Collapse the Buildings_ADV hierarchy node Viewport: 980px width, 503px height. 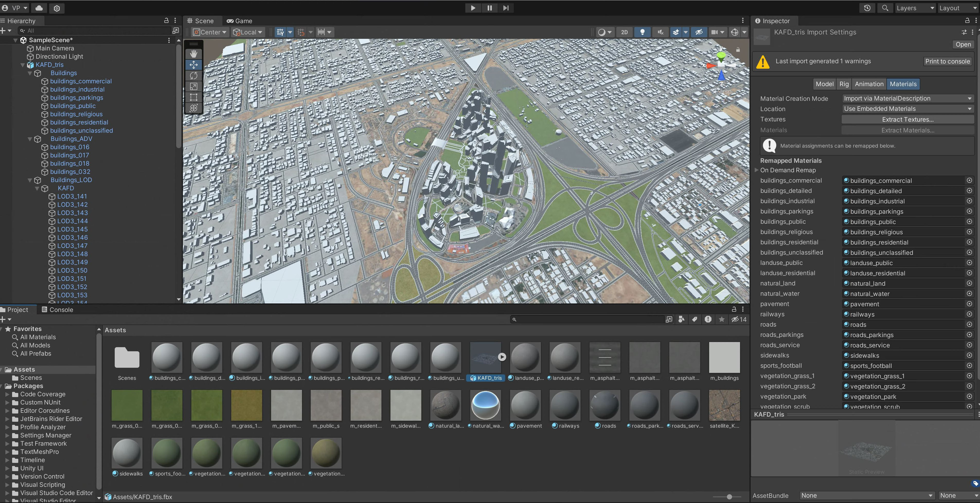point(30,139)
